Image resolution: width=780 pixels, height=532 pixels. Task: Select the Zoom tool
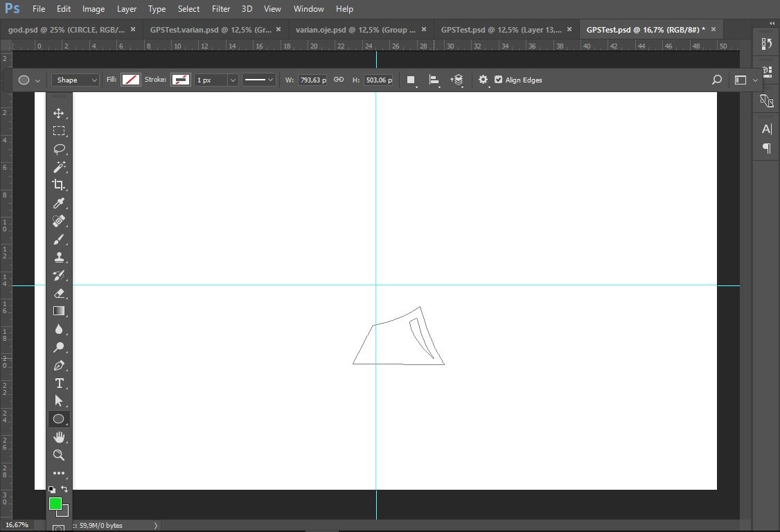59,455
